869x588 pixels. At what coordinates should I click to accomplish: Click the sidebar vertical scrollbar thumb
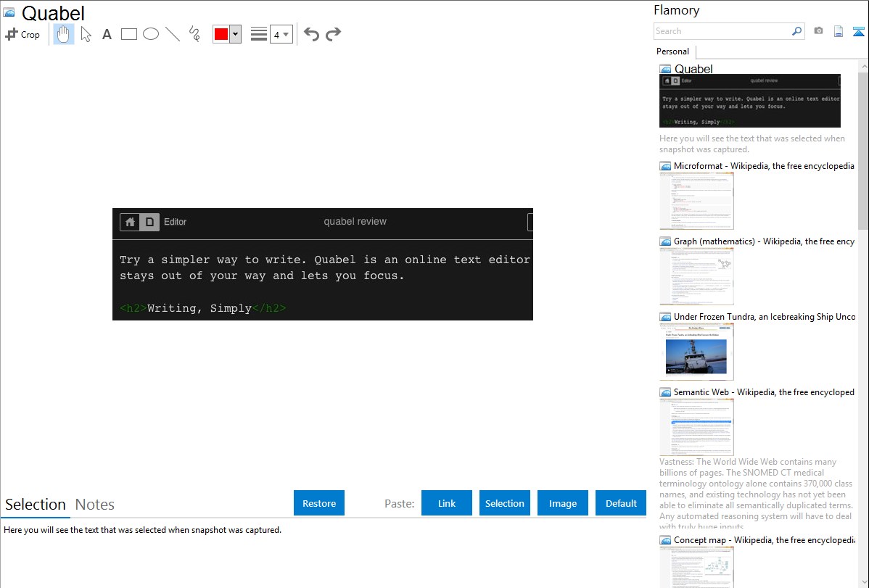863,151
